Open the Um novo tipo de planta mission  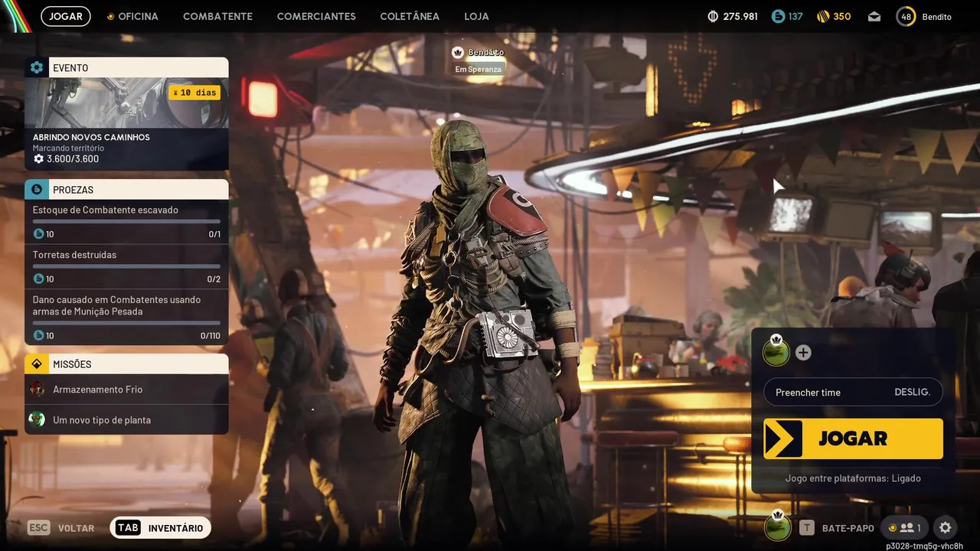coord(126,419)
